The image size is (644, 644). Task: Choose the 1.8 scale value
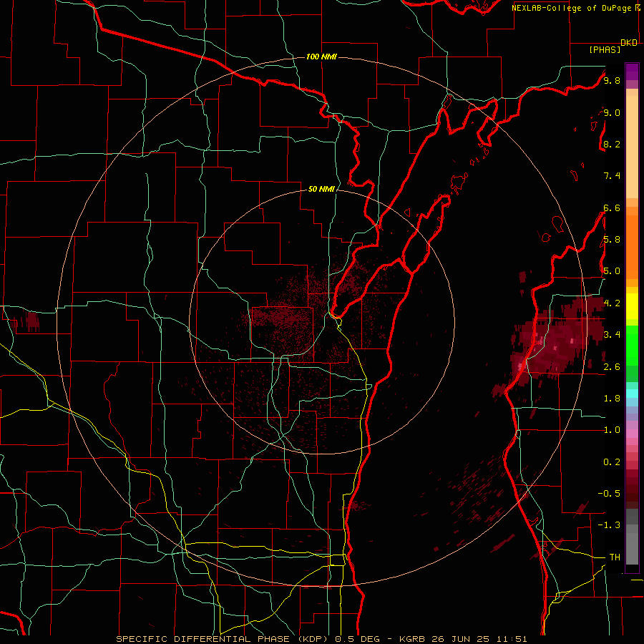click(x=612, y=399)
